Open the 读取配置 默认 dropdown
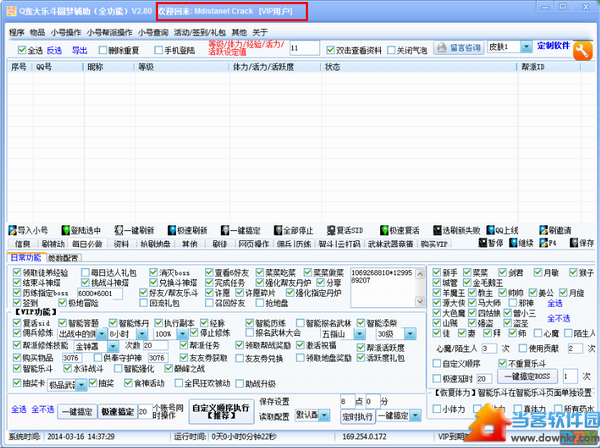 [324, 415]
